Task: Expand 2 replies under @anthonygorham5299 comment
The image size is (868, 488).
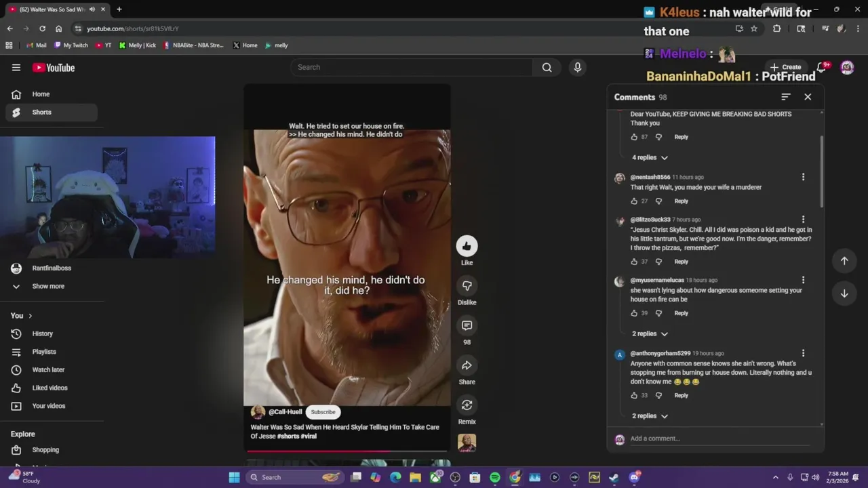Action: coord(650,415)
